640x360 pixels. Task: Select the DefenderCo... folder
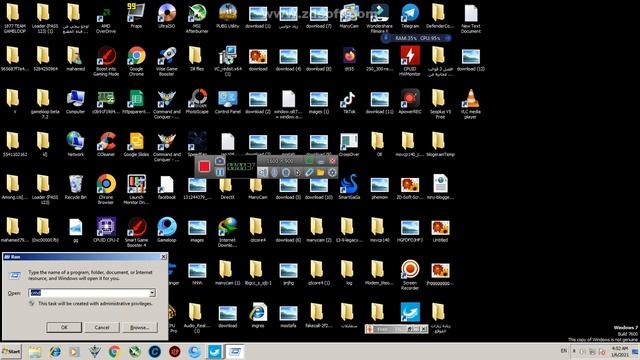point(439,16)
